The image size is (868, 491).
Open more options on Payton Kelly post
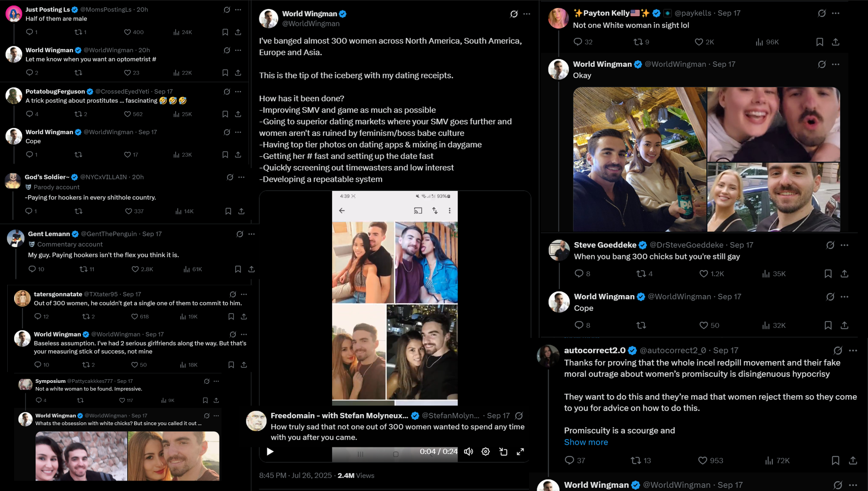point(836,13)
